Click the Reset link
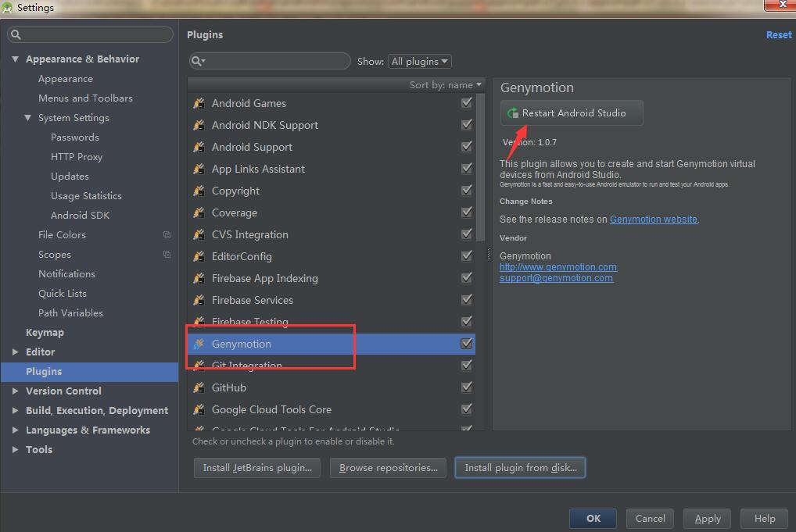 pyautogui.click(x=779, y=35)
